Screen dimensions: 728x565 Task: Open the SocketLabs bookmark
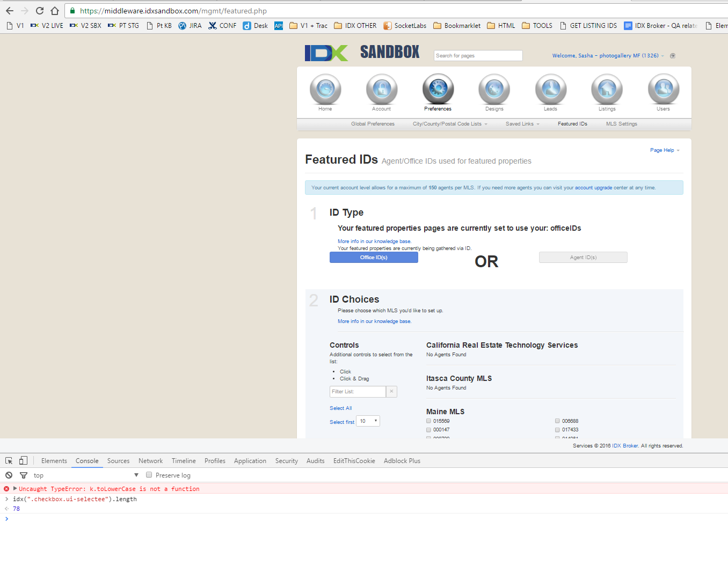[405, 26]
